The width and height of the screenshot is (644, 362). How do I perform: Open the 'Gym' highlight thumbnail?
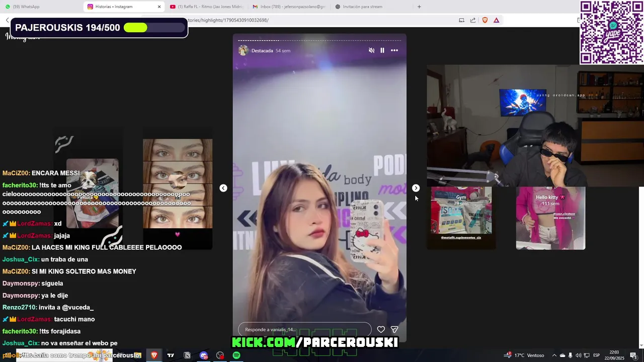(461, 218)
